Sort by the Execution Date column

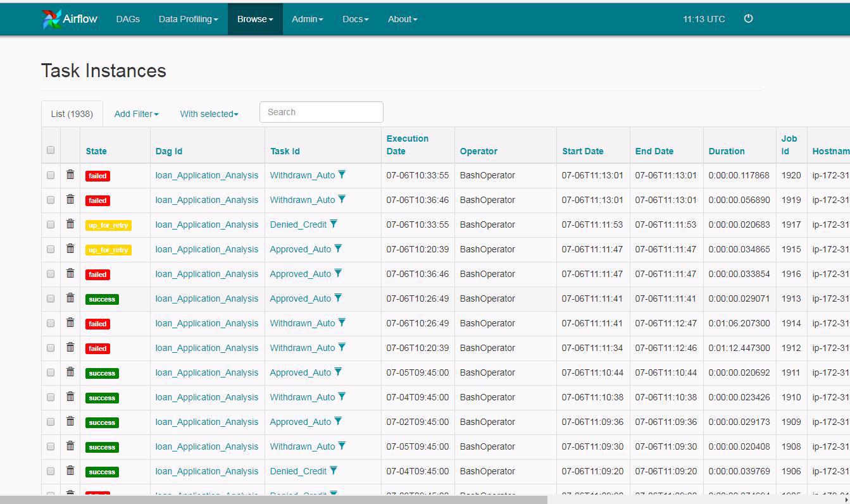(408, 145)
